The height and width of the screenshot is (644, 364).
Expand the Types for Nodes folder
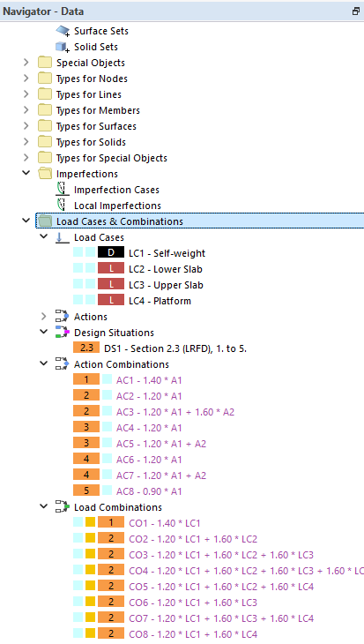tap(26, 79)
